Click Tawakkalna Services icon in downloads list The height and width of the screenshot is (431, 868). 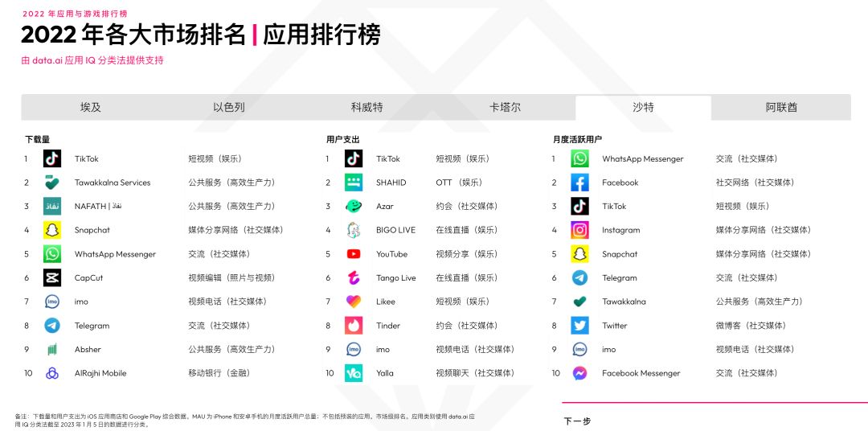tap(52, 183)
